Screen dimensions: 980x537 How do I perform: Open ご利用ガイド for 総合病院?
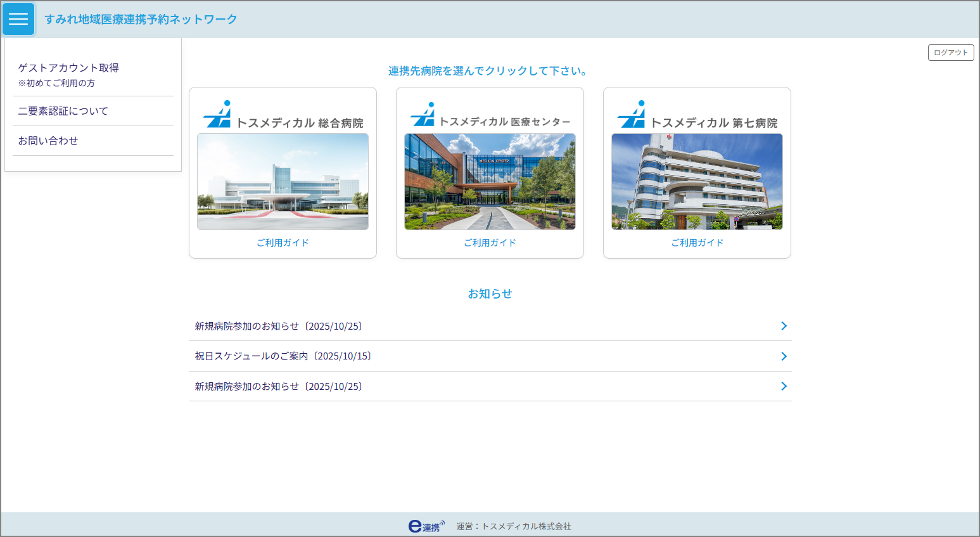283,243
